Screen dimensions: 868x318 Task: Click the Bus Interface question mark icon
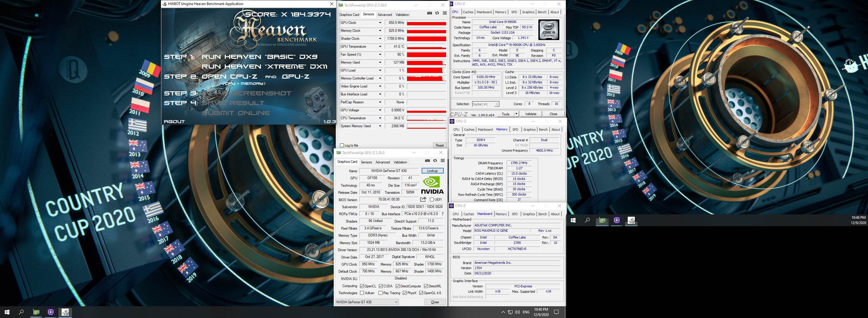click(443, 214)
